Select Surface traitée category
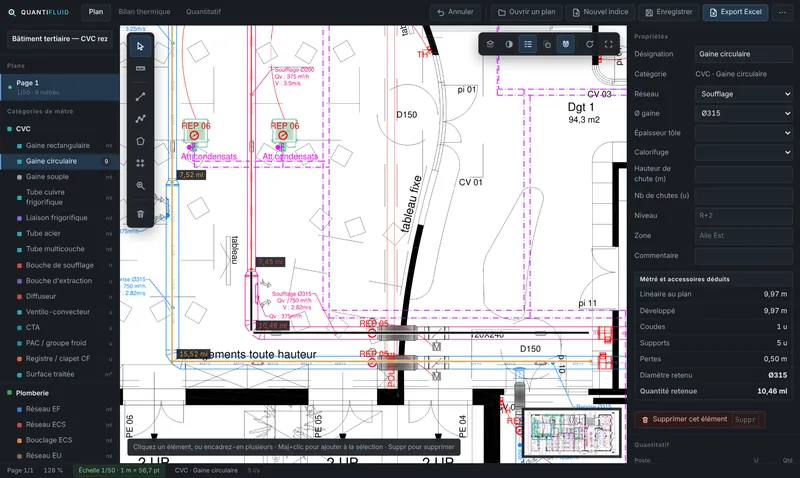The width and height of the screenshot is (800, 478). click(x=60, y=374)
